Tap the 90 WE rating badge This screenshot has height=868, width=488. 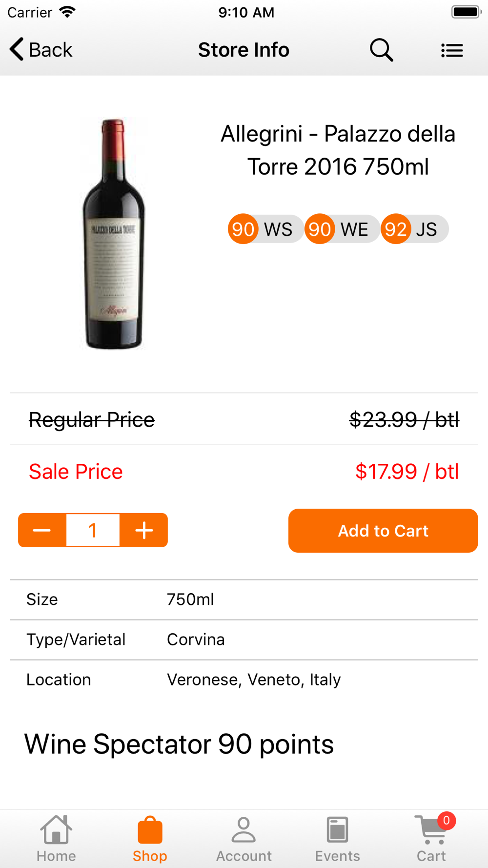[x=342, y=229]
